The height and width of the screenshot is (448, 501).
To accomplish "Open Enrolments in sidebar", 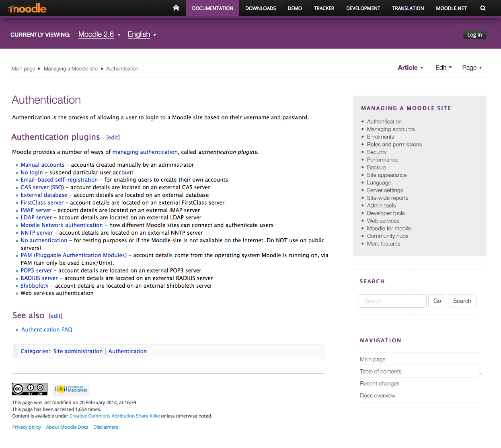I will (x=380, y=137).
